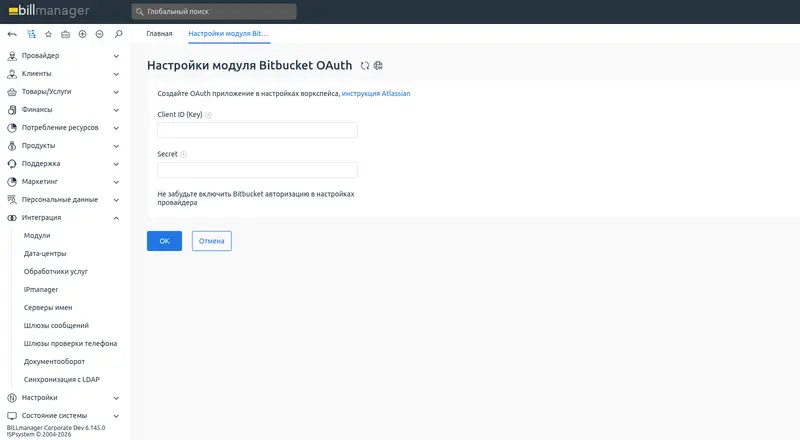This screenshot has width=800, height=440.
Task: Expand the Продукты section chevron
Action: tap(116, 146)
